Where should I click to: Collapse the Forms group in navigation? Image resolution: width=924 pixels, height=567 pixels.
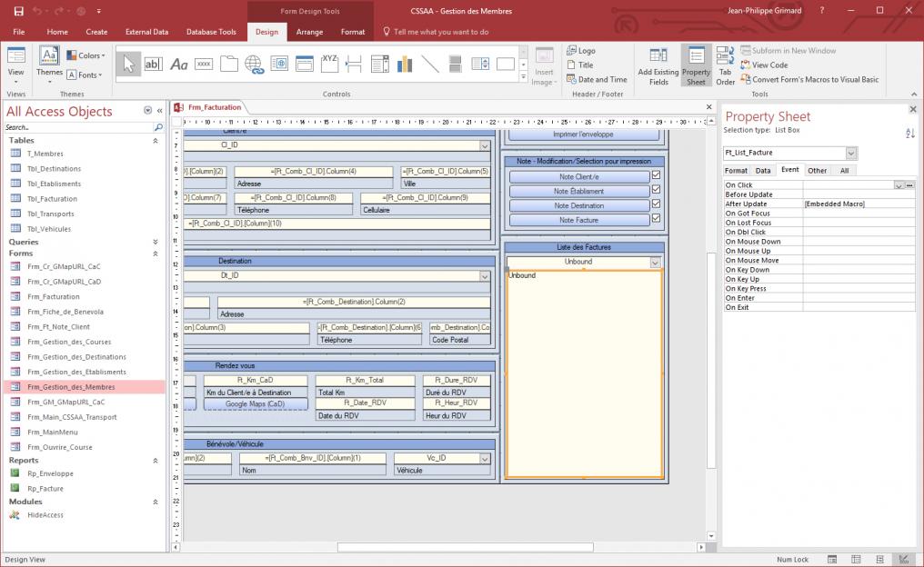coord(156,254)
